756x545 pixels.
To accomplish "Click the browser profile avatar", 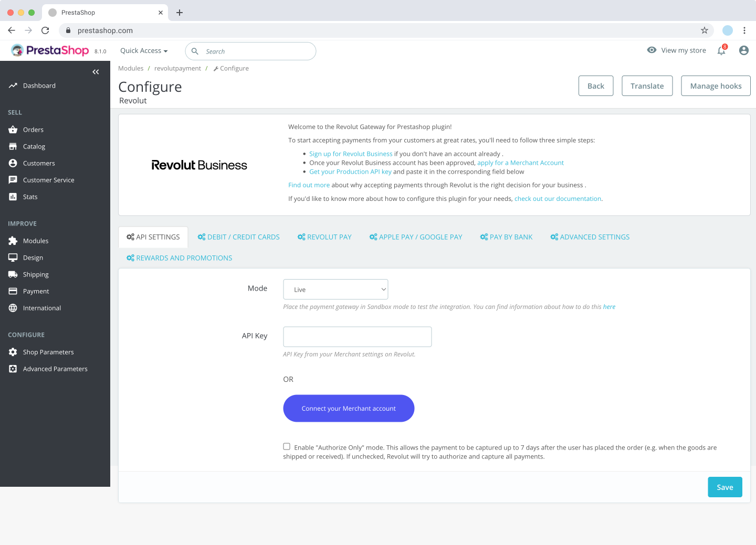I will click(x=728, y=30).
